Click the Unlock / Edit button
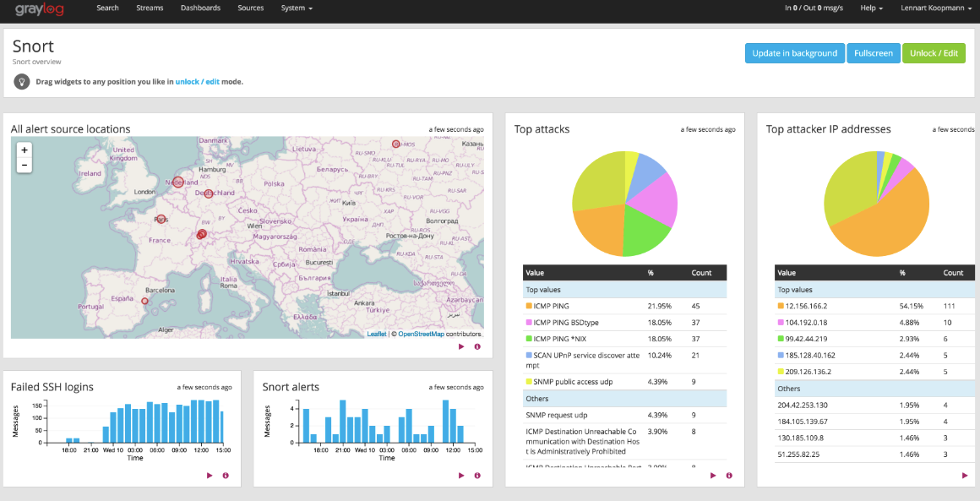The width and height of the screenshot is (980, 501). click(934, 53)
